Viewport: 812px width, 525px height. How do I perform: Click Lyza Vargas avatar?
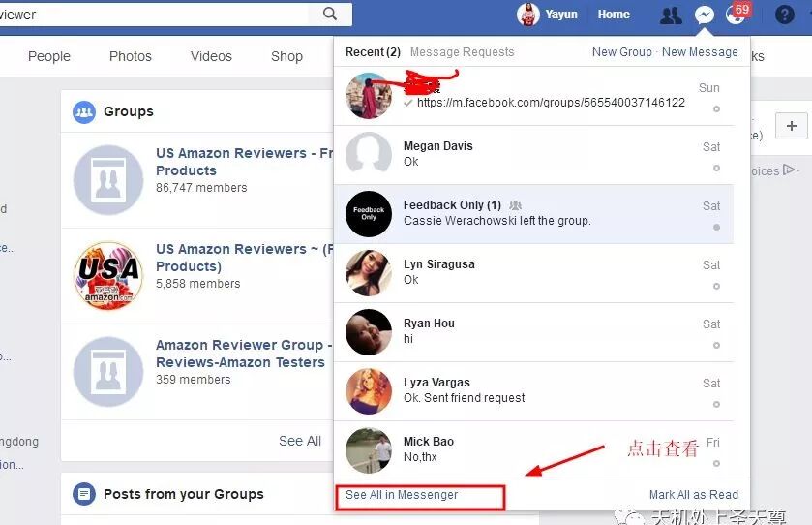(369, 390)
